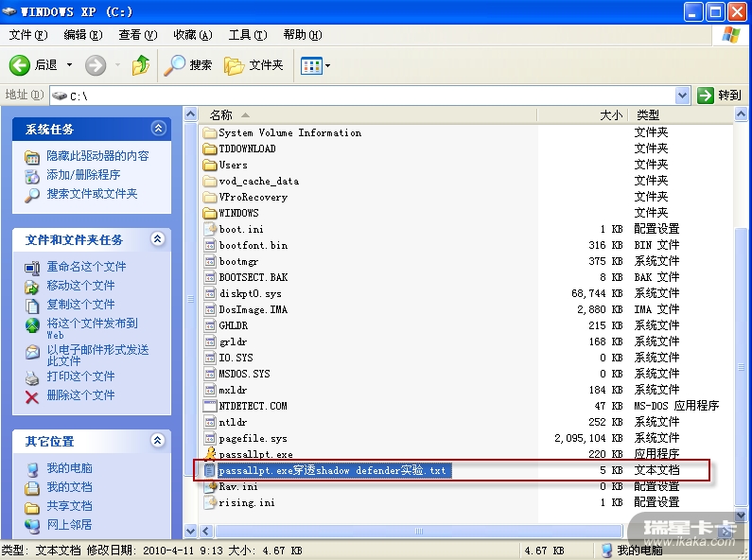Select file named diskpt0.sys

coord(250,293)
